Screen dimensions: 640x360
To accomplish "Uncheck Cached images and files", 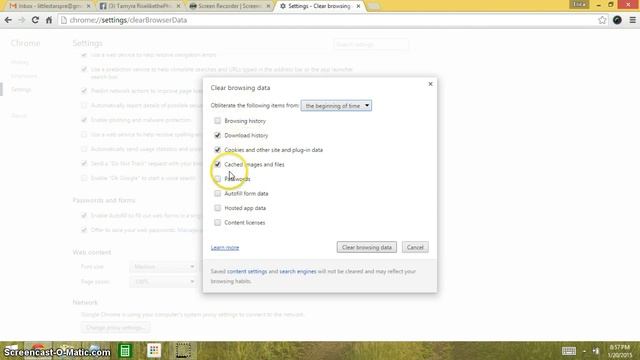I will pyautogui.click(x=218, y=164).
